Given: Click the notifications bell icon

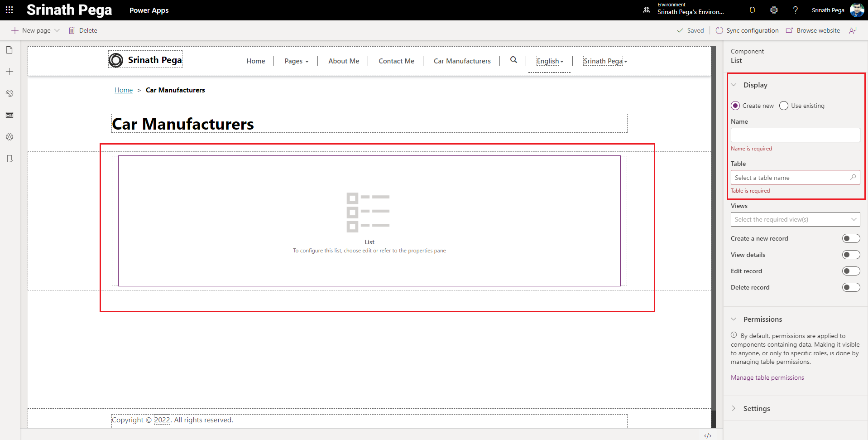Looking at the screenshot, I should (752, 10).
